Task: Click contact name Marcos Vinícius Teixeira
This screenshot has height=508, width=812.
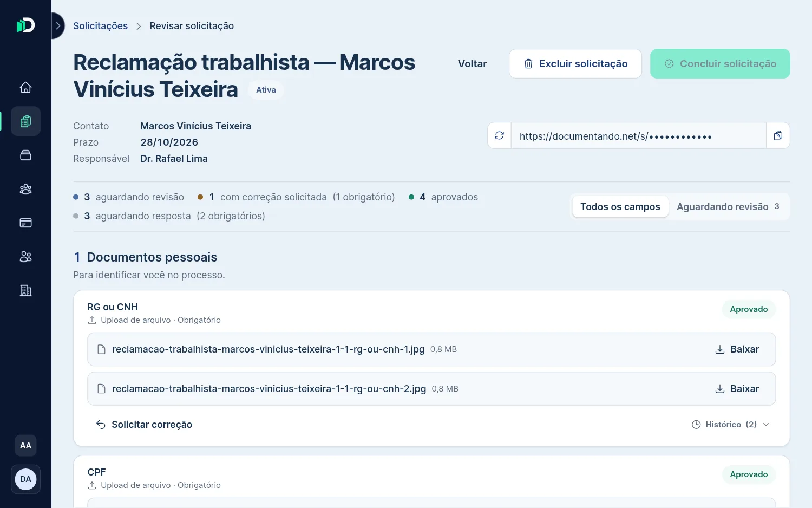Action: [x=195, y=126]
